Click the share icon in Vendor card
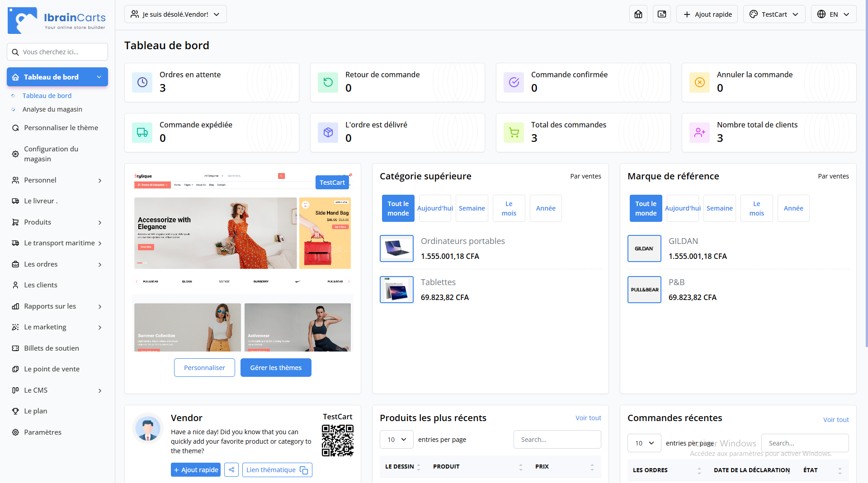 coord(231,470)
